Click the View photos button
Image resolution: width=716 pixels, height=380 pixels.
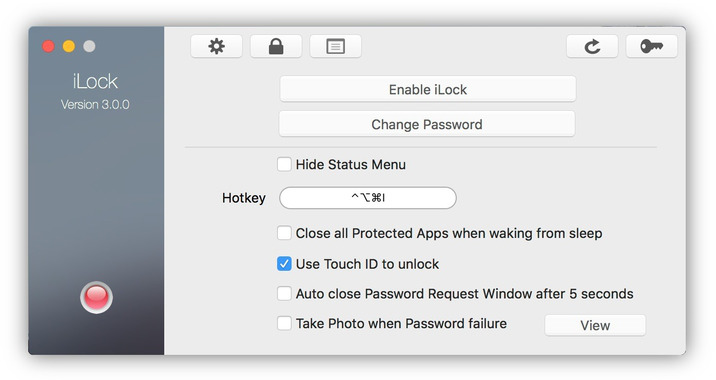click(595, 325)
